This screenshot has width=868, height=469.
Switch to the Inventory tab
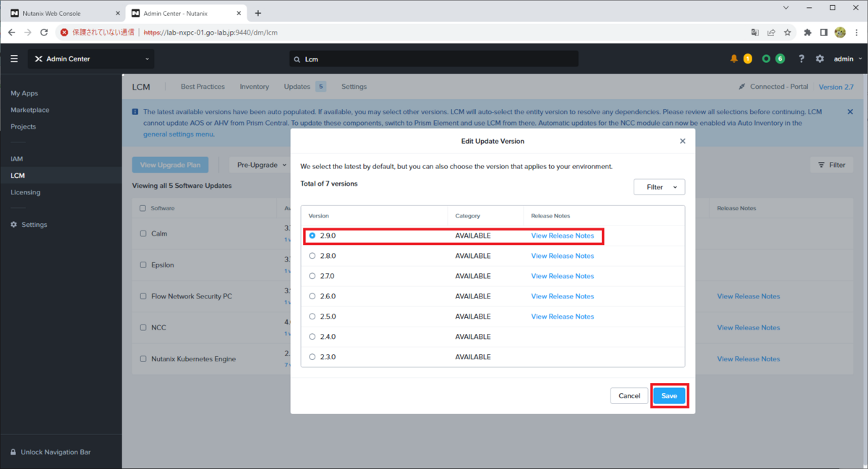tap(254, 87)
